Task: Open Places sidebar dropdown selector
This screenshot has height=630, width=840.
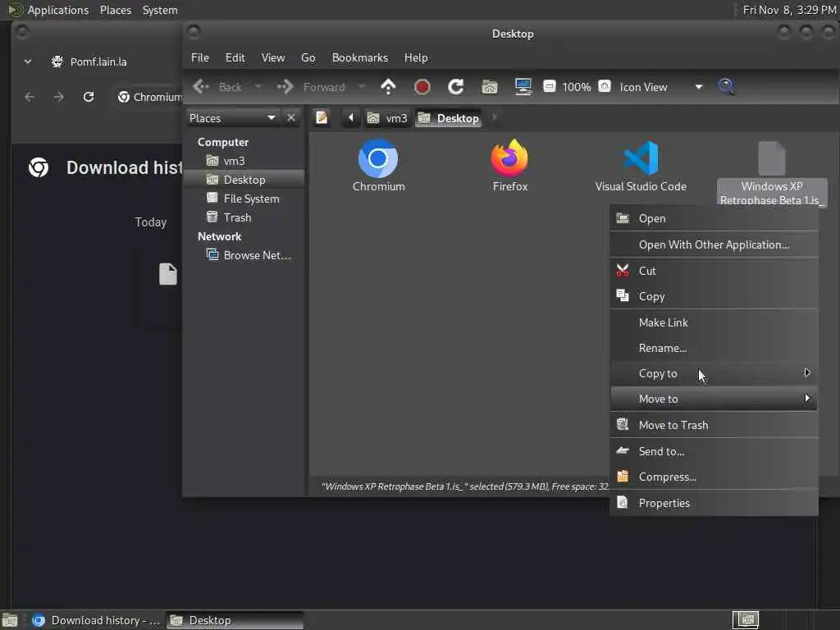Action: click(232, 118)
